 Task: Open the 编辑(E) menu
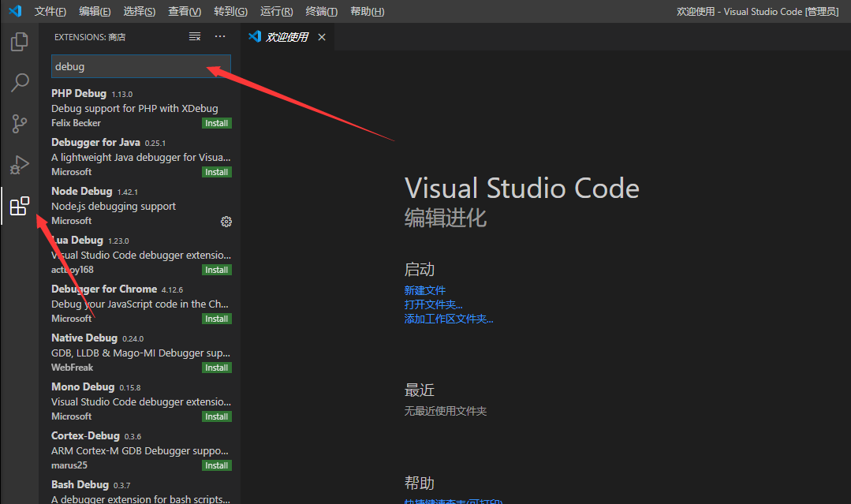(95, 11)
